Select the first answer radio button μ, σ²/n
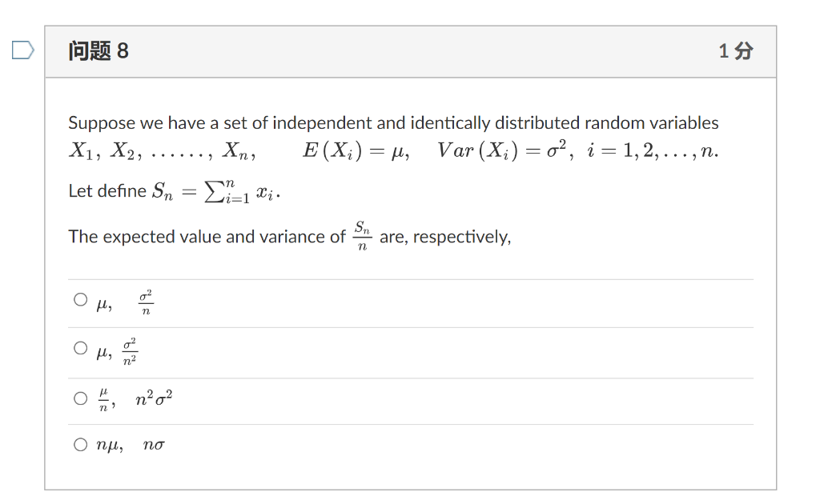The image size is (820, 504). [81, 298]
